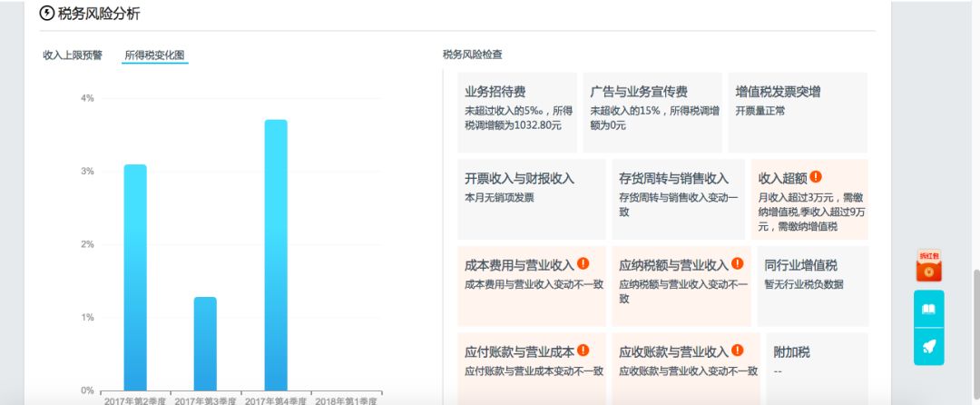
Task: Click the 2017年第2季度 axis label
Action: point(135,400)
